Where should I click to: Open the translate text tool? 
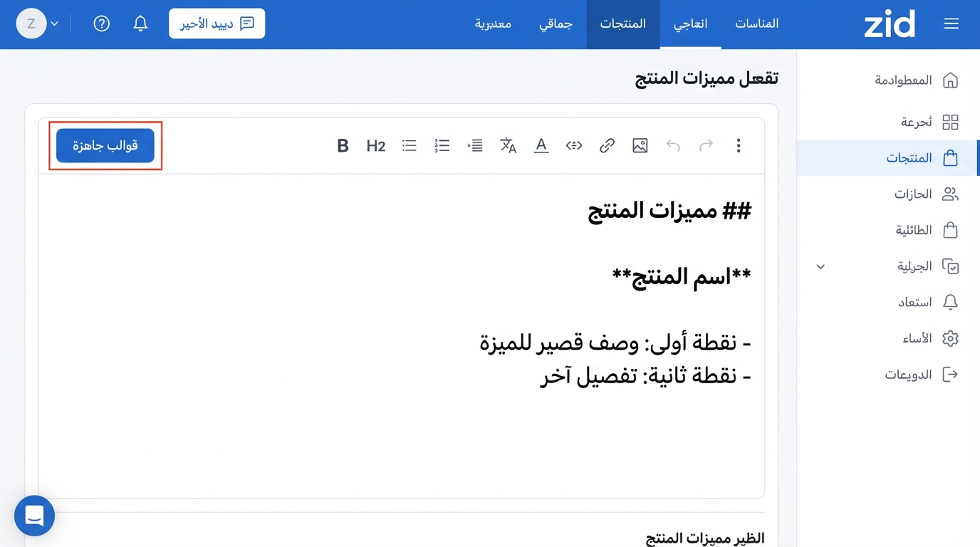508,145
